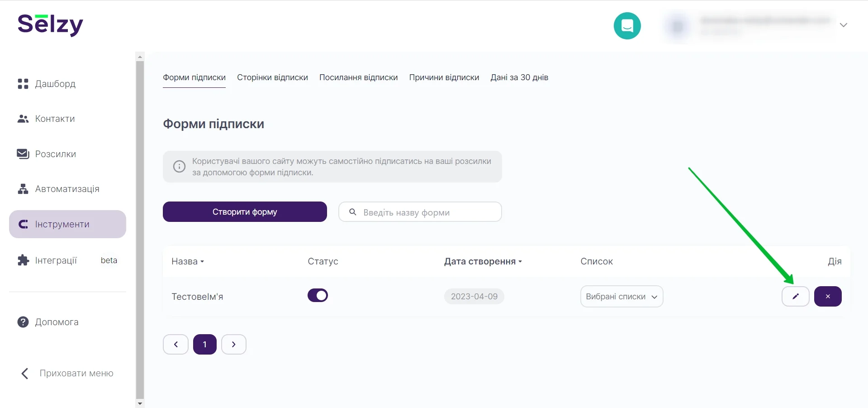Toggle the Тестовеім'я form status switch

coord(318,295)
